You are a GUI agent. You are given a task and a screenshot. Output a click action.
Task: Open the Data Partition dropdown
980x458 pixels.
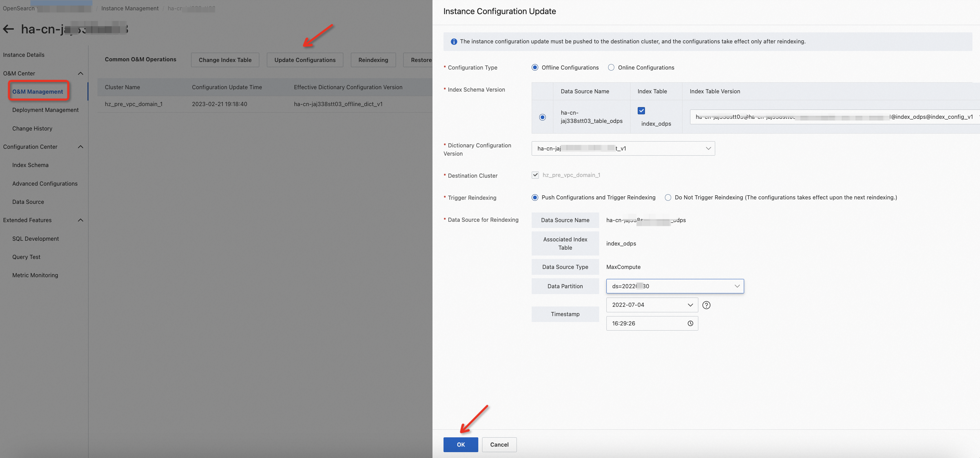[x=675, y=286]
